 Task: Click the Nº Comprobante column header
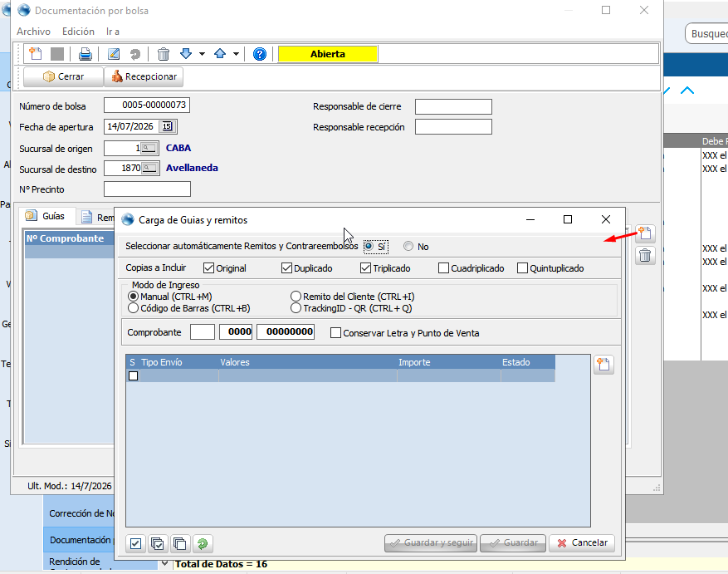point(70,238)
